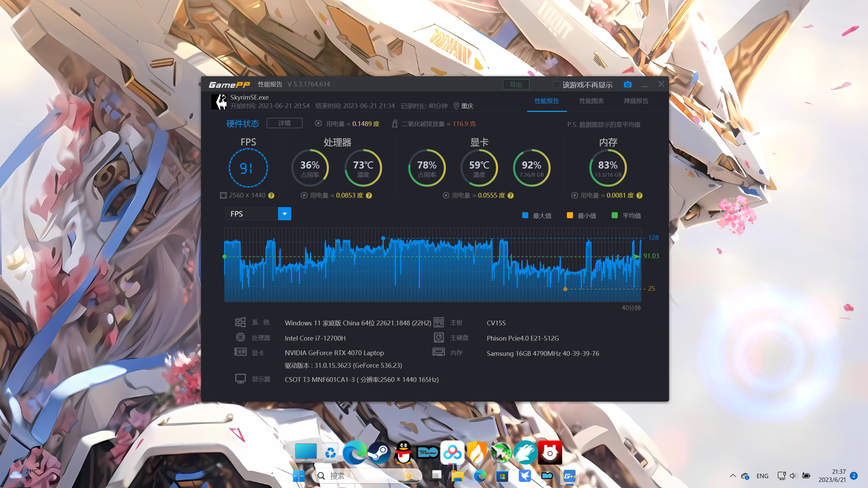868x488 pixels.
Task: Click the orange 最小值 legend swatch
Action: click(x=570, y=215)
